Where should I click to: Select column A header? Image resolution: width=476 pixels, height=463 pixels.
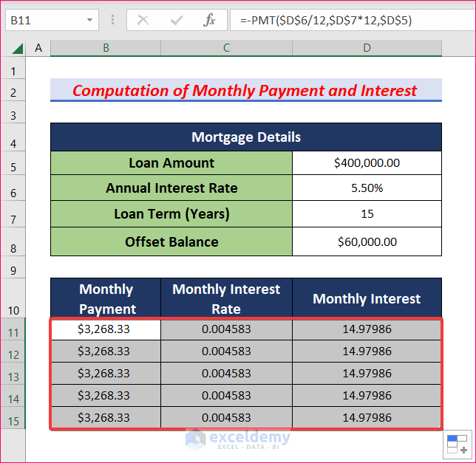[38, 48]
